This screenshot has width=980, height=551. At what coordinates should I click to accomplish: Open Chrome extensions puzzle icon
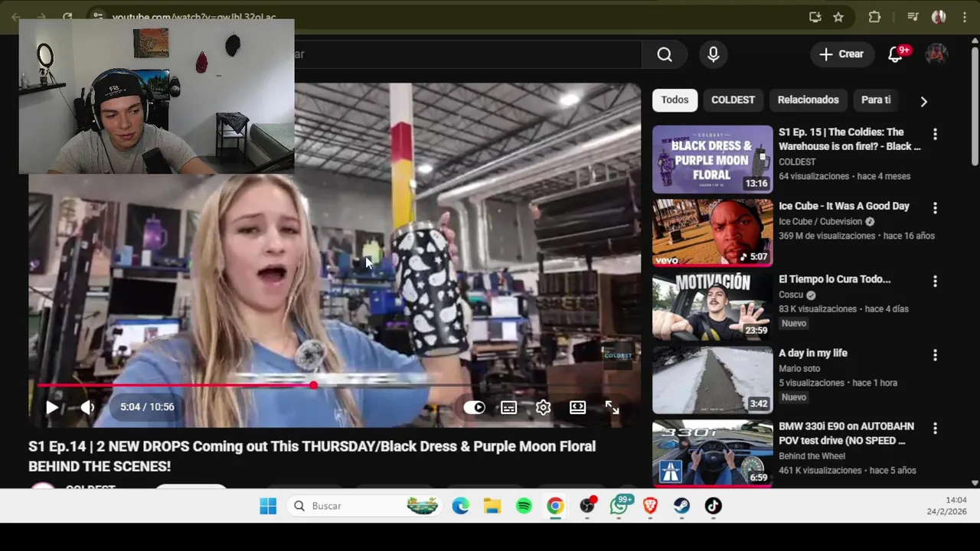(x=874, y=17)
